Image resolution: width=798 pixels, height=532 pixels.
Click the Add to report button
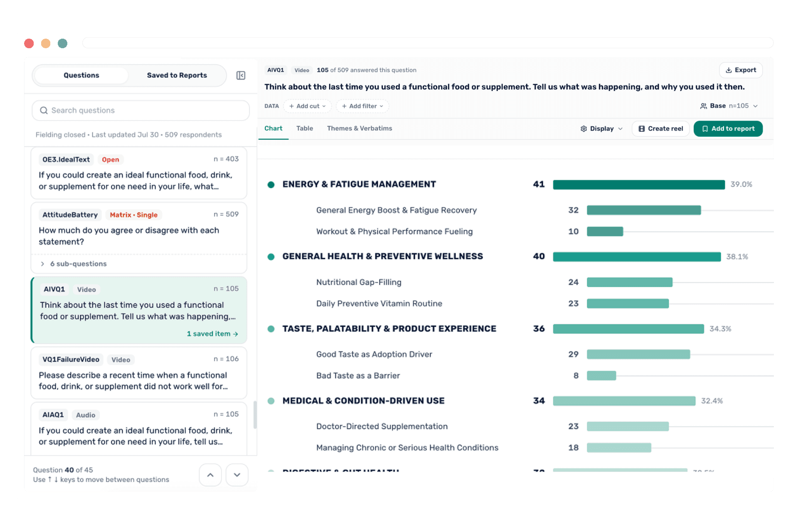[728, 129]
